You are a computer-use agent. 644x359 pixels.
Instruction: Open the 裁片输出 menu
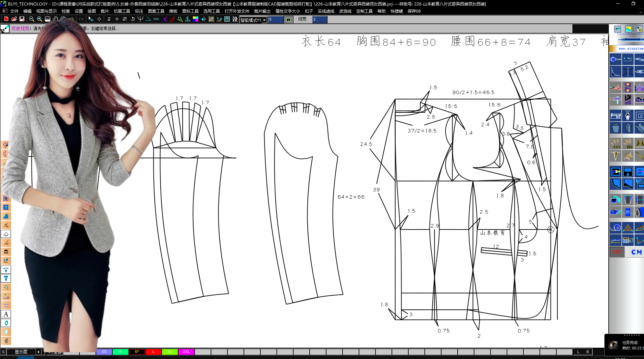point(262,11)
